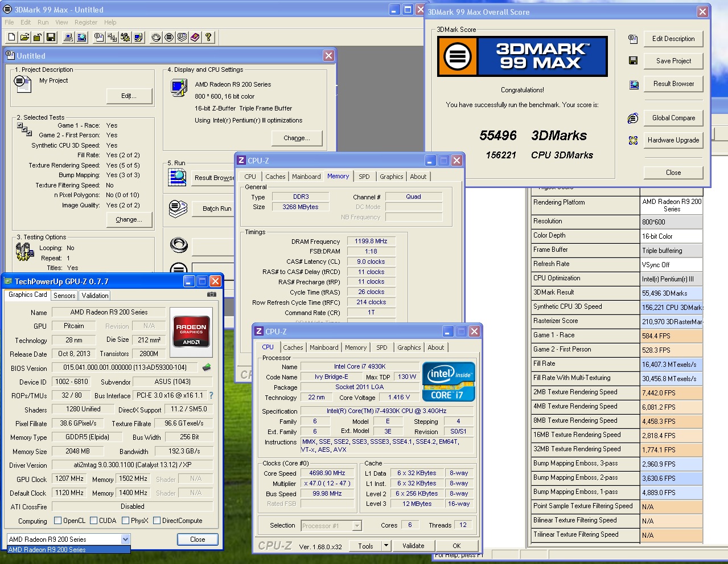
Task: Click the GPU-Z screenshot camera icon
Action: (x=212, y=295)
